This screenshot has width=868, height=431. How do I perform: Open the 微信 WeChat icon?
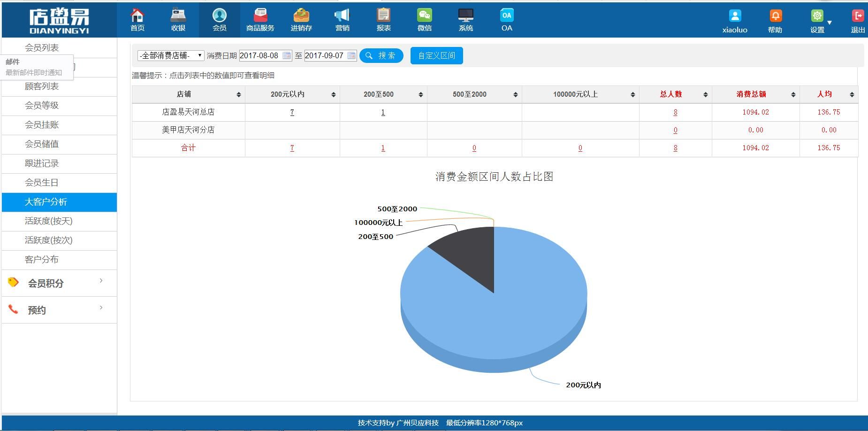click(x=424, y=15)
